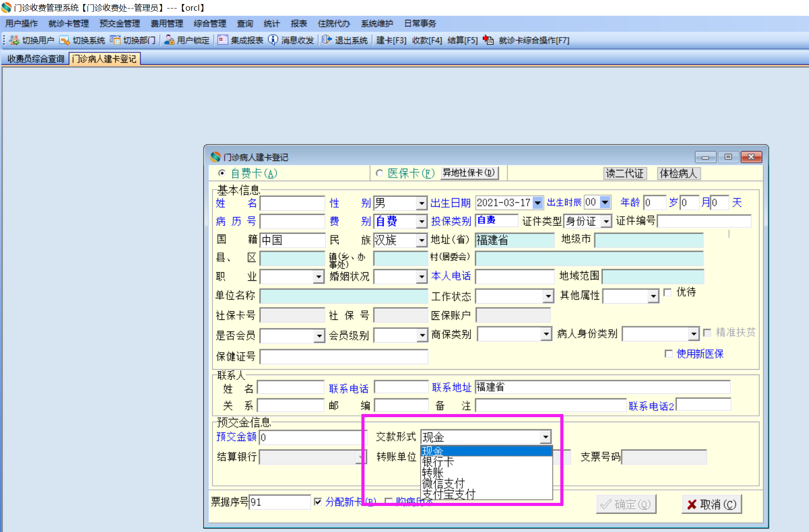
Task: Open the 统计 menu
Action: pos(272,24)
